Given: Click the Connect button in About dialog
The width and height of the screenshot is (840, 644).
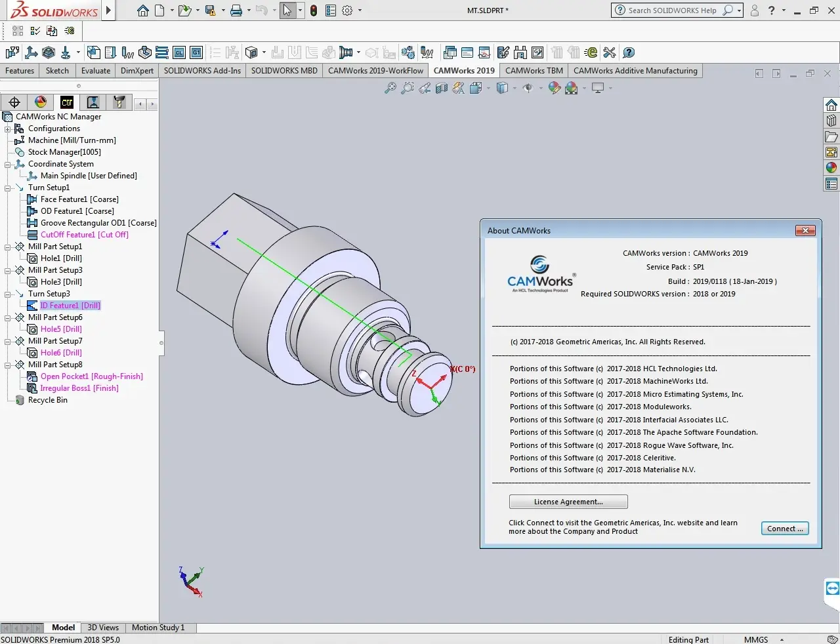Looking at the screenshot, I should tap(785, 529).
